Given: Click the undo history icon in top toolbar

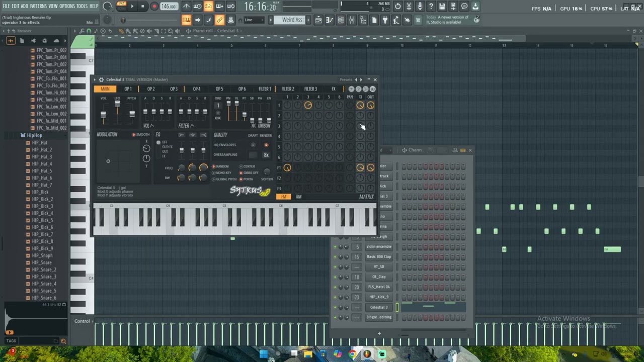Looking at the screenshot, I should pos(398,7).
